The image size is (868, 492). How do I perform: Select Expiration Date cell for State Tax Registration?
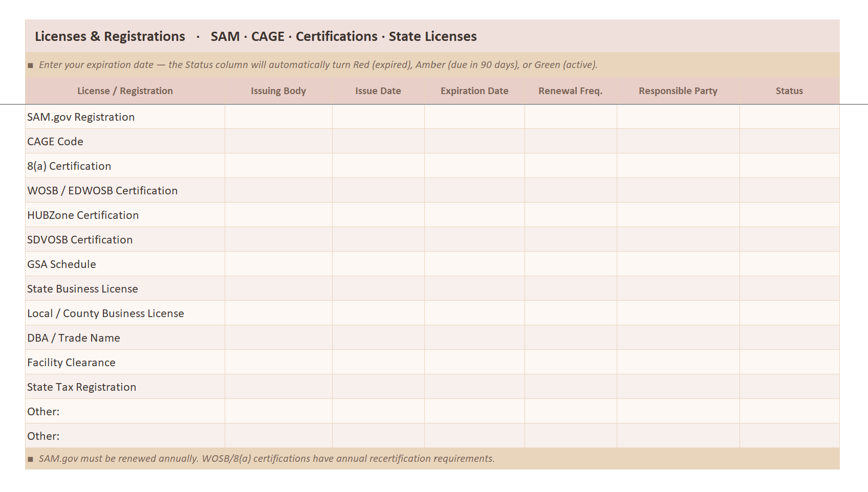[x=474, y=387]
